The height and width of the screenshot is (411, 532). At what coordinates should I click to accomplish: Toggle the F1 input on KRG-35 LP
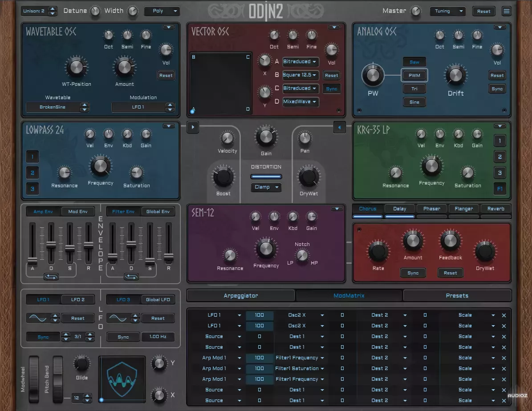500,189
